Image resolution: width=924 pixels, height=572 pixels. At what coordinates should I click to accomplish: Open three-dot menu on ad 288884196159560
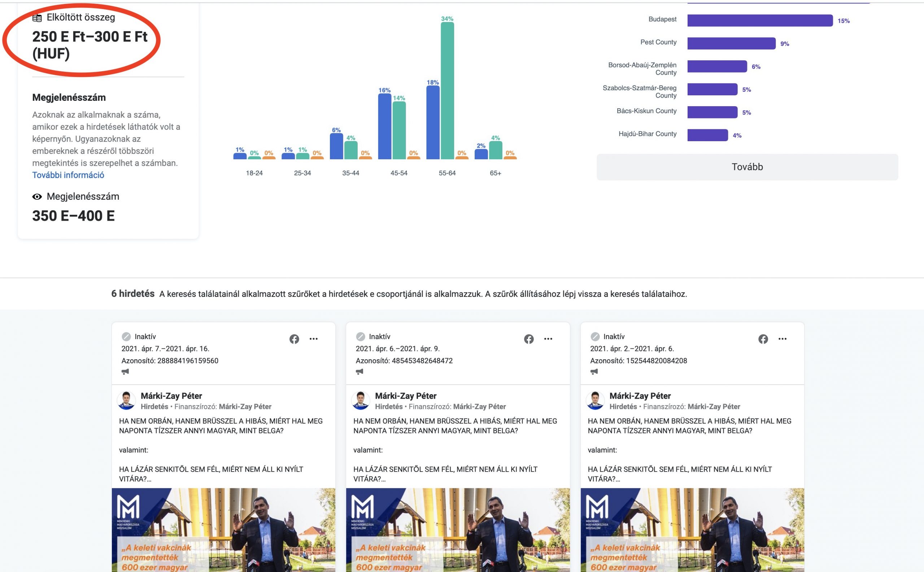coord(313,339)
